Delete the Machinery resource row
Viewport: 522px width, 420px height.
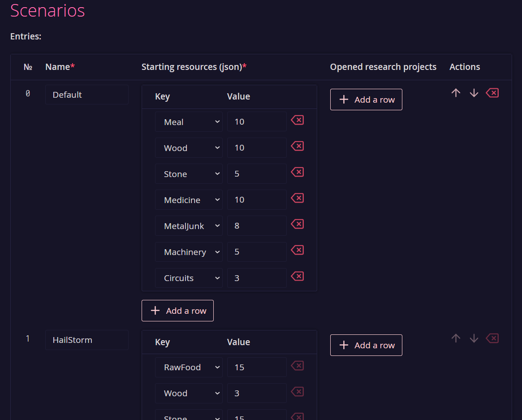pyautogui.click(x=297, y=250)
